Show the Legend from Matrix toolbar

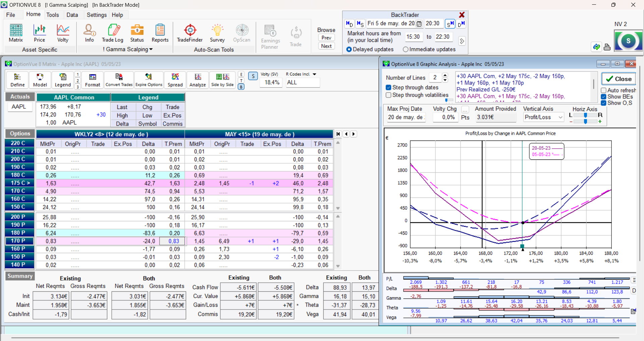click(x=63, y=80)
